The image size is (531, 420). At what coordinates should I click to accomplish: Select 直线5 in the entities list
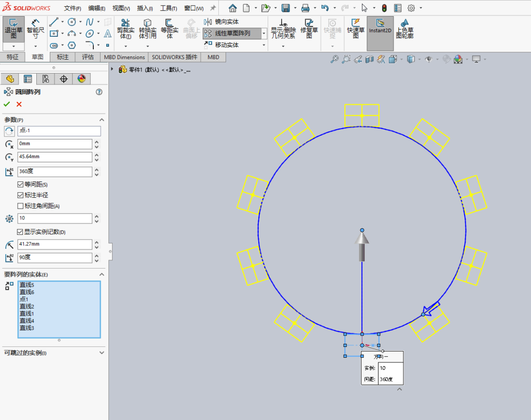pyautogui.click(x=27, y=285)
